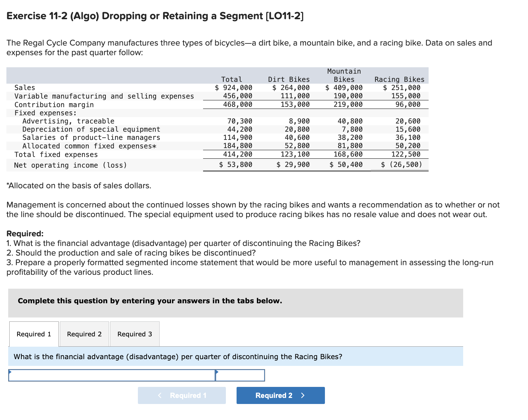The height and width of the screenshot is (420, 528).
Task: Select the exercise title heading
Action: coord(155,16)
